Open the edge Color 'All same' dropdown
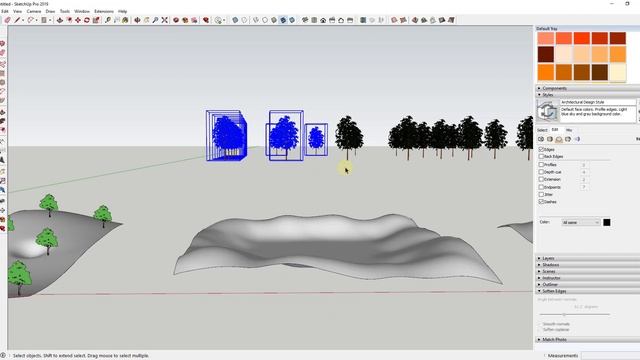Screen dimensions: 640x360 tap(581, 222)
